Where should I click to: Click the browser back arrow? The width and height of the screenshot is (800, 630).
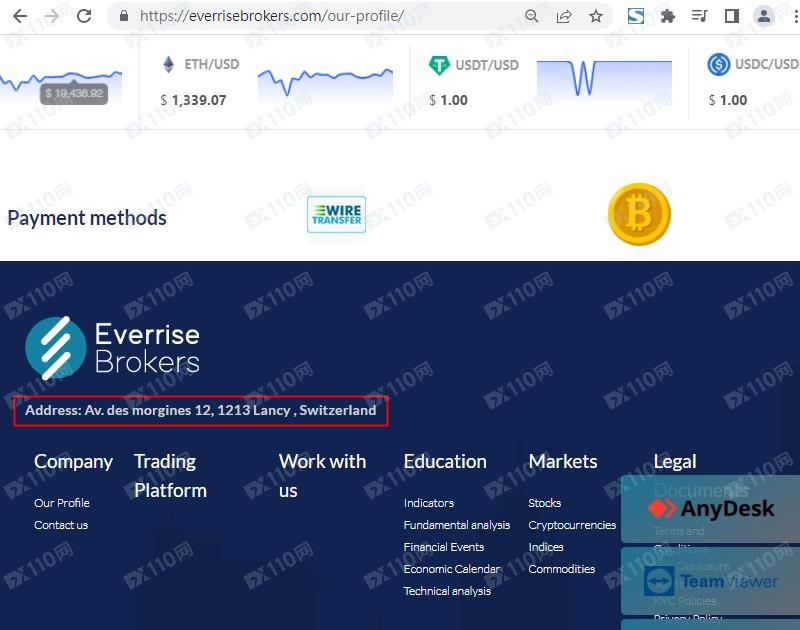pyautogui.click(x=19, y=16)
